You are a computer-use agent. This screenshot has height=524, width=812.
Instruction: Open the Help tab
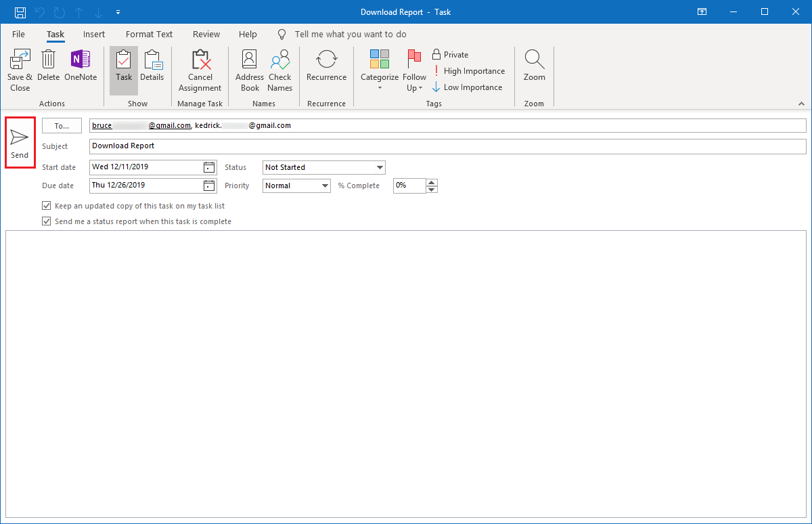[x=248, y=34]
